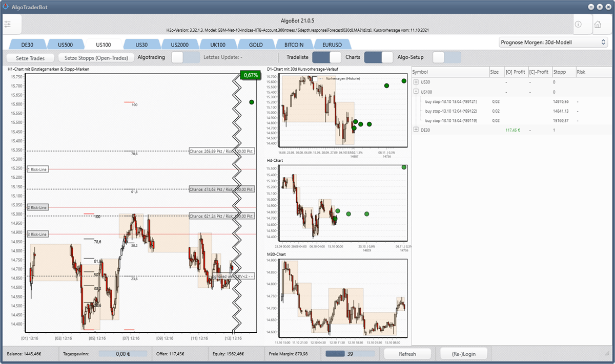Enable the Algotrading switch
Viewport: 615px width, 364px height.
(185, 57)
